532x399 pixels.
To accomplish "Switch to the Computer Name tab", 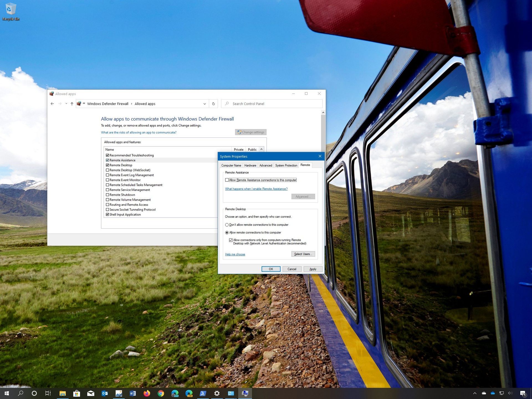I will click(231, 165).
